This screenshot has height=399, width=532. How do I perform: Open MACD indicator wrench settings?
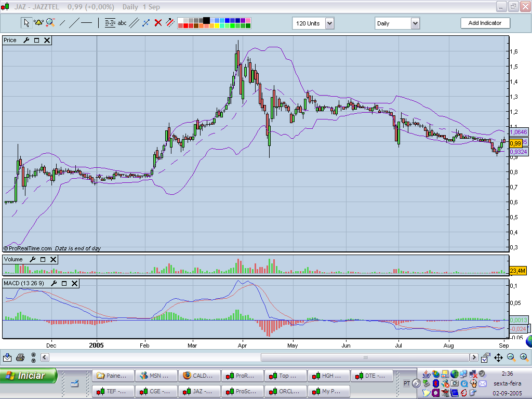54,283
